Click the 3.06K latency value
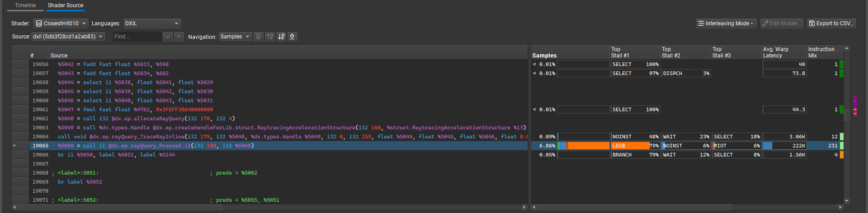The image size is (868, 213). tap(784, 137)
